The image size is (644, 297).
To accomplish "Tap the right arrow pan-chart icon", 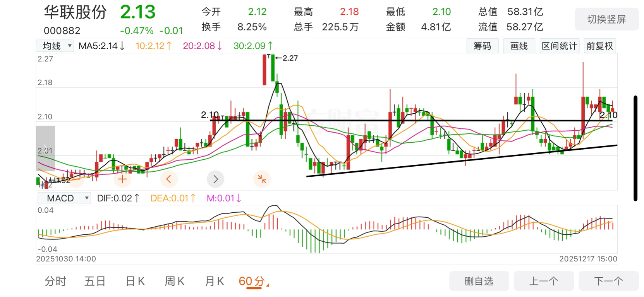I will coord(216,179).
